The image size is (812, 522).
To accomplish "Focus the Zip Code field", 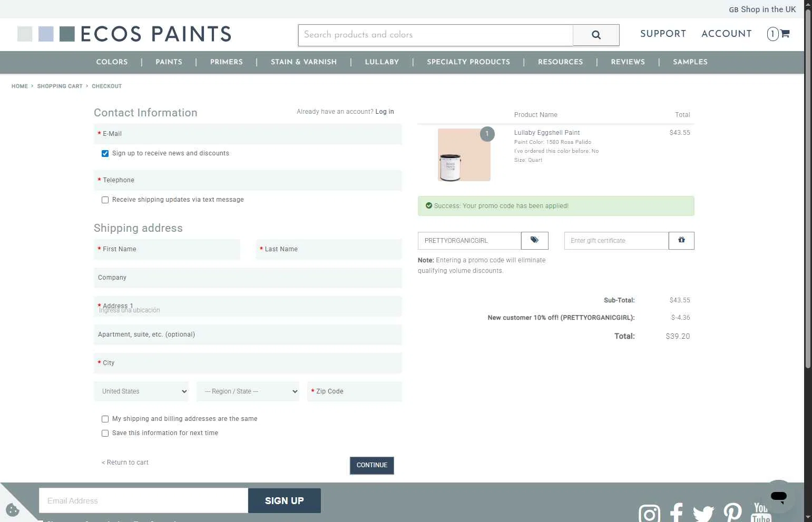I will [x=355, y=391].
